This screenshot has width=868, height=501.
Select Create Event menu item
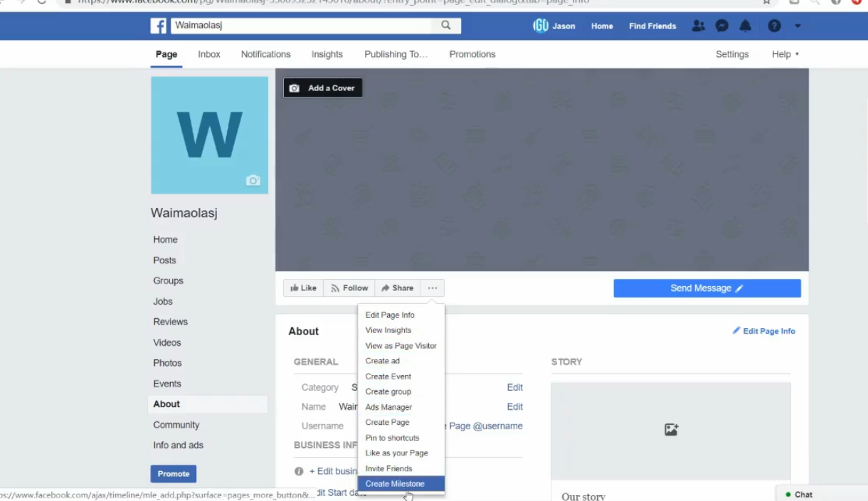[x=401, y=376]
